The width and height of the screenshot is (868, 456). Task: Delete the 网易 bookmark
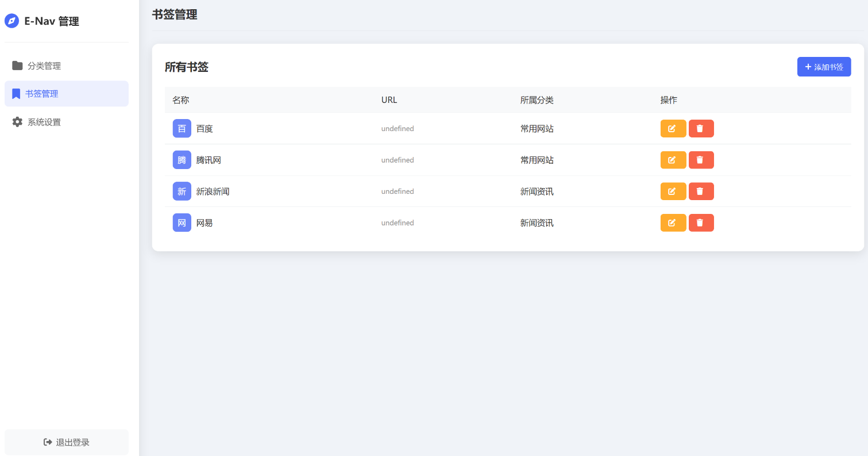701,223
